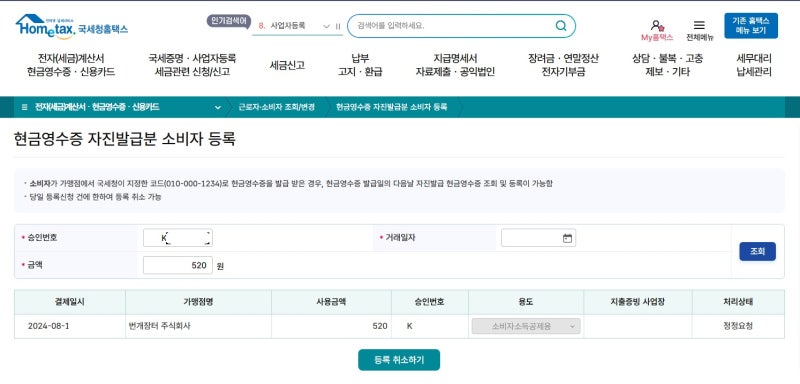
Task: Open 장려금·연말정산 전자기부금 menu
Action: click(563, 65)
